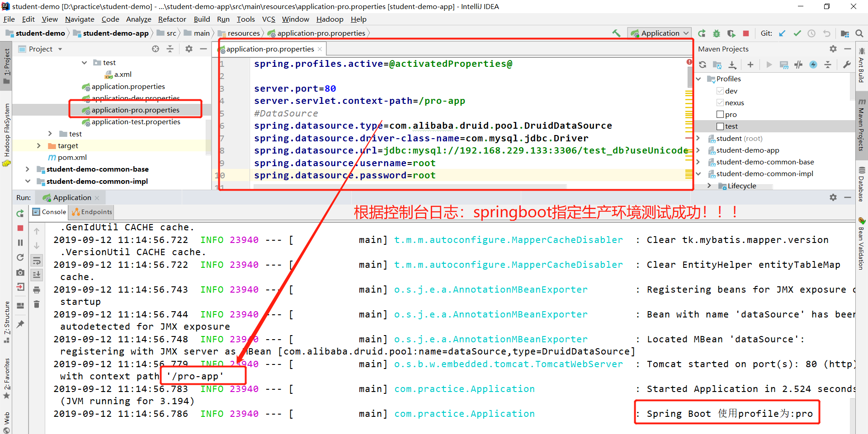The image size is (868, 434).
Task: Generate sources and update folders in Maven
Action: click(717, 65)
